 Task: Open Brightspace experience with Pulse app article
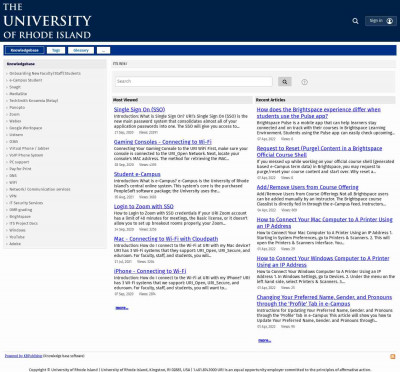coord(319,113)
